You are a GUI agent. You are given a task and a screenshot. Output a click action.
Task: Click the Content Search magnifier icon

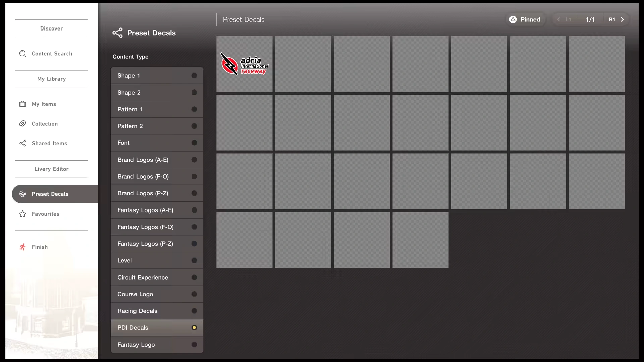22,54
